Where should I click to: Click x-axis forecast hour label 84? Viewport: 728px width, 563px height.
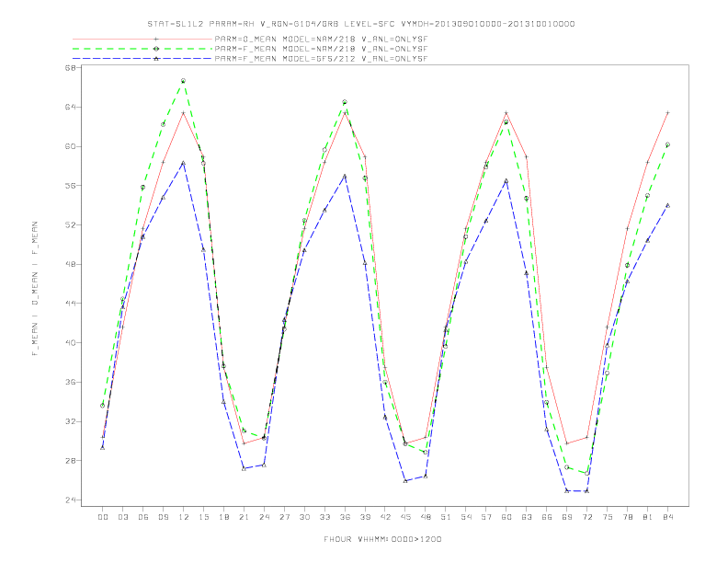point(667,517)
